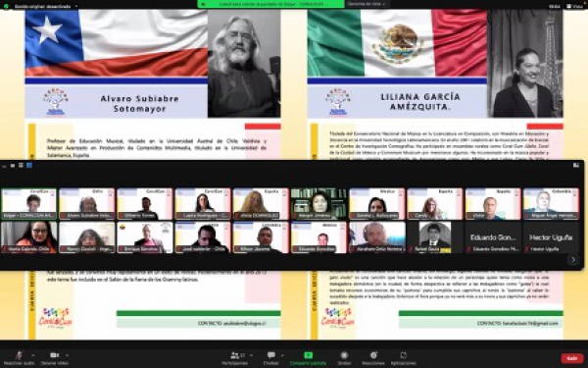
Task: Select Hector Uguña participant tile
Action: point(551,237)
